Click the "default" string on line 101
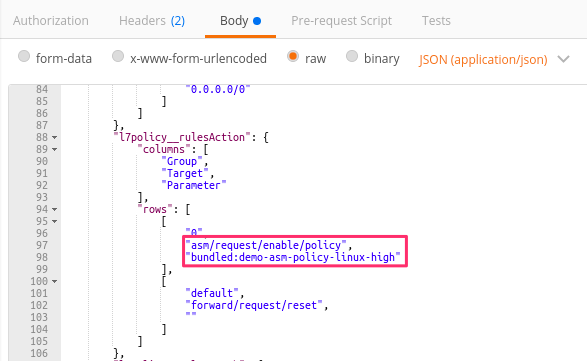 (x=212, y=293)
